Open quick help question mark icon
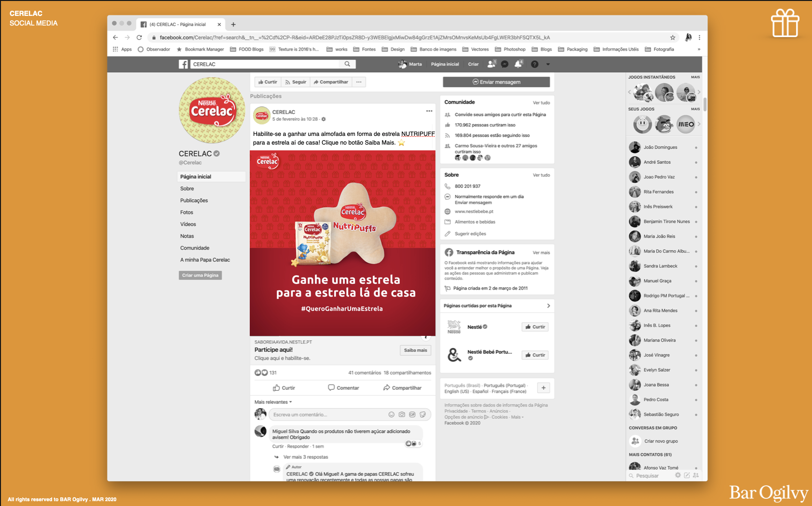812x506 pixels. pos(534,64)
